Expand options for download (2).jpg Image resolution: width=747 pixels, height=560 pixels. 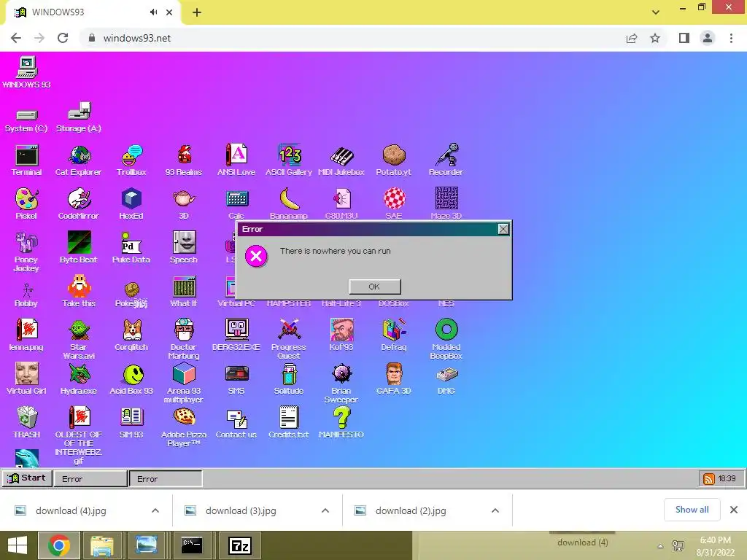pyautogui.click(x=495, y=510)
